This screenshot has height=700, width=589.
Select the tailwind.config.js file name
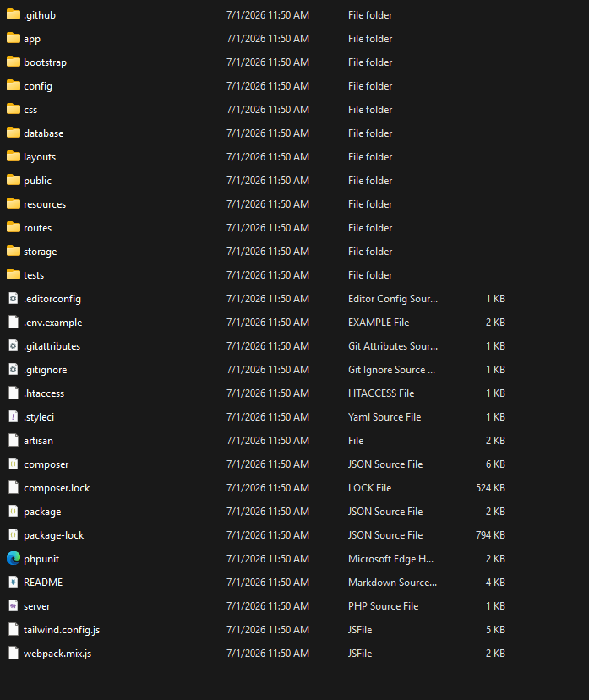pyautogui.click(x=62, y=630)
